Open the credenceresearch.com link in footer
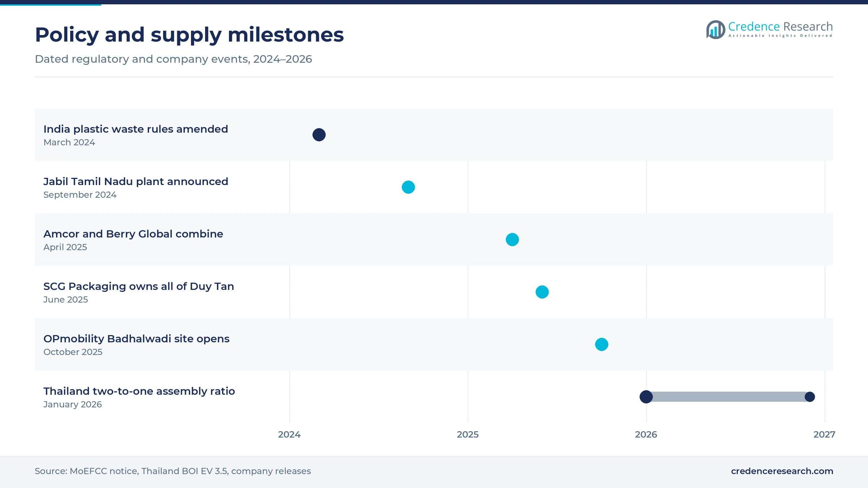This screenshot has width=868, height=488. click(782, 471)
